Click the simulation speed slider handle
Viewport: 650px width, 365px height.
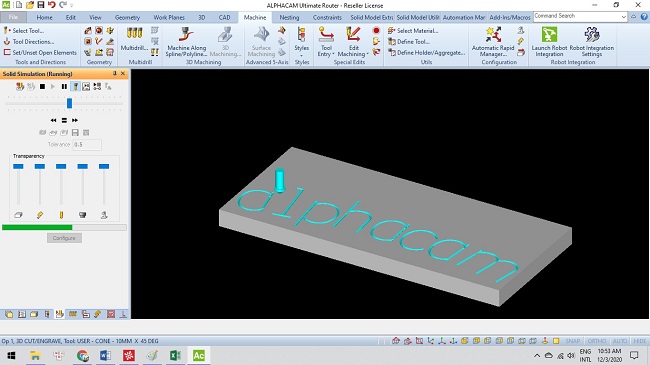[x=69, y=103]
